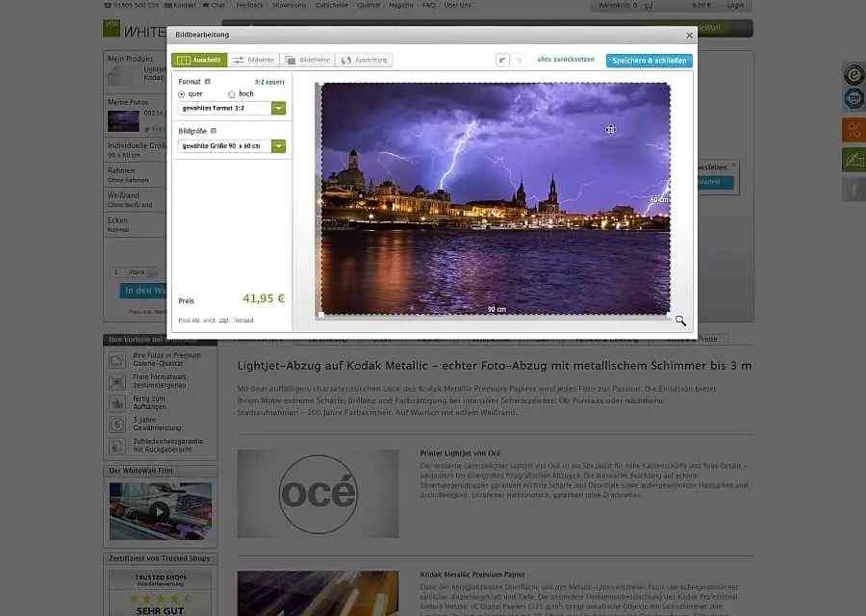The image size is (866, 616).
Task: Switch to the Ausschnitt tab
Action: 199,61
